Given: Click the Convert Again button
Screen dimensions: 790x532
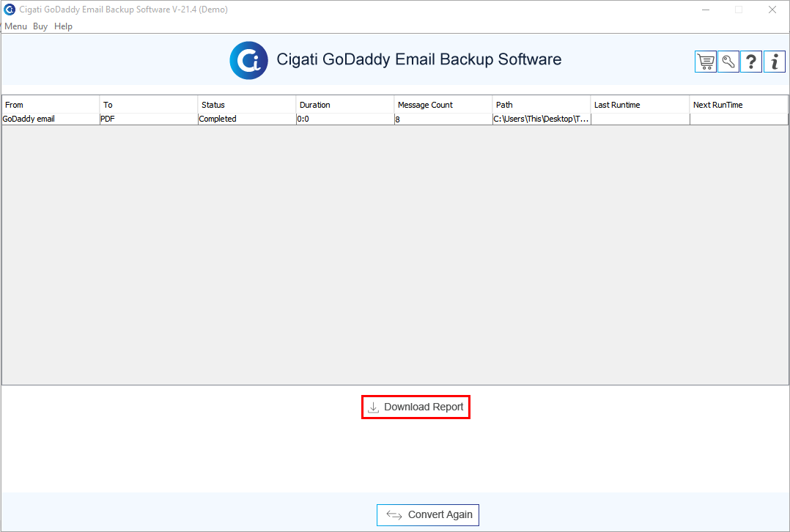Looking at the screenshot, I should (428, 515).
